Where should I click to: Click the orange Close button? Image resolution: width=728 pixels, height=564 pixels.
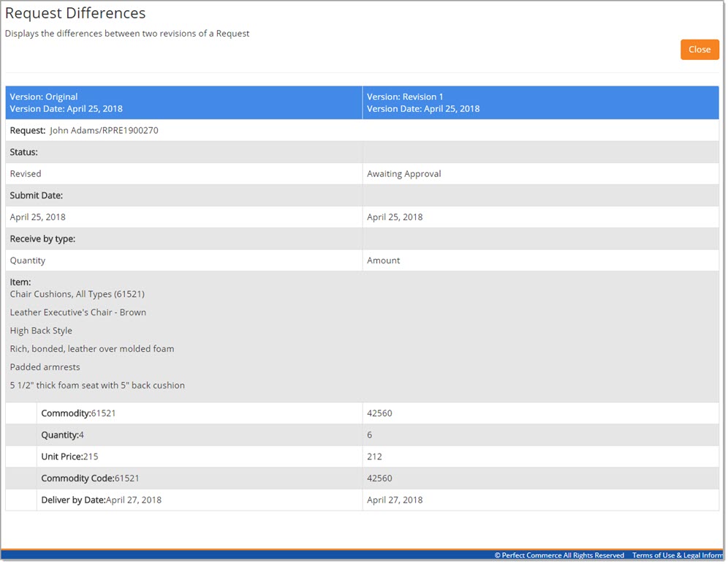click(x=699, y=49)
